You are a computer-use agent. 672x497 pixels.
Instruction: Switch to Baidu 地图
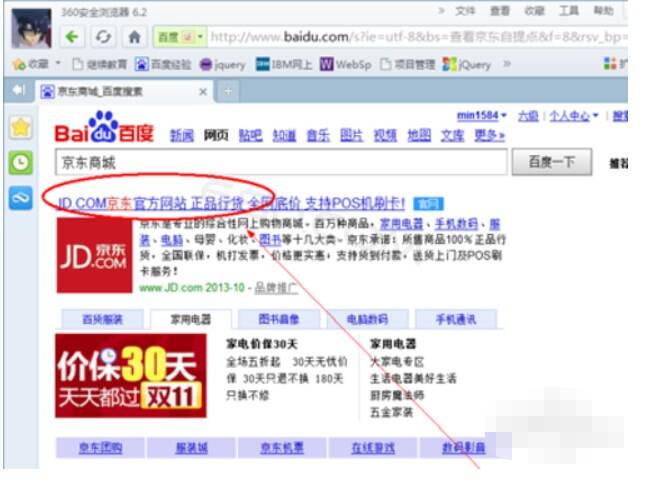[x=419, y=136]
